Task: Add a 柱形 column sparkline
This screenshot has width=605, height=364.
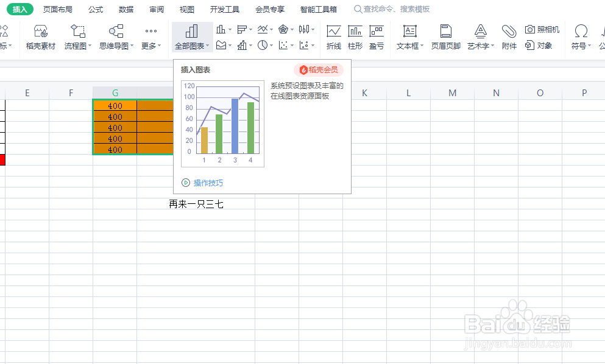Action: click(x=355, y=37)
